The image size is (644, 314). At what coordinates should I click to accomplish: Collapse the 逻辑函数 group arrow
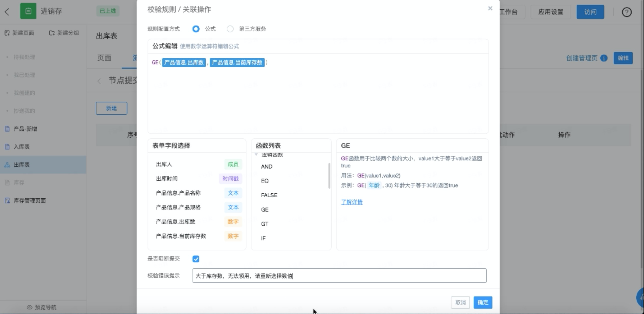[x=256, y=155]
